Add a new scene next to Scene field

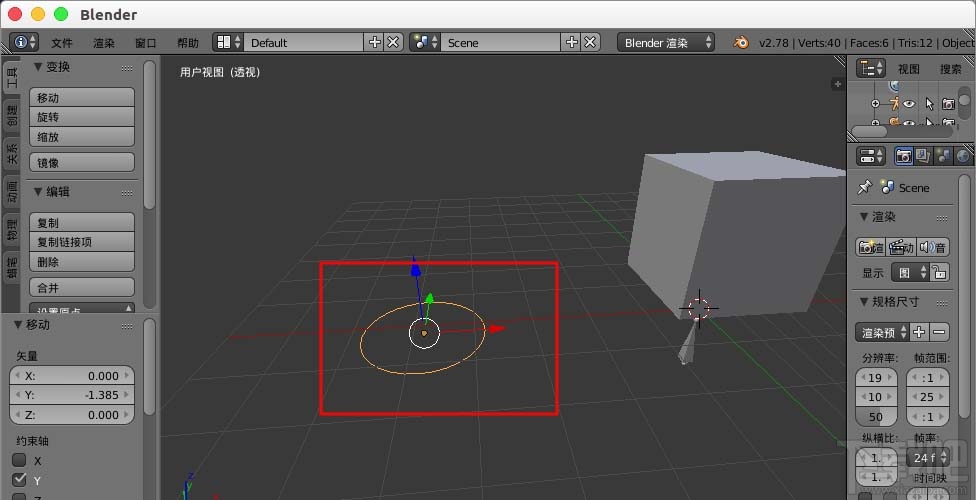coord(571,42)
